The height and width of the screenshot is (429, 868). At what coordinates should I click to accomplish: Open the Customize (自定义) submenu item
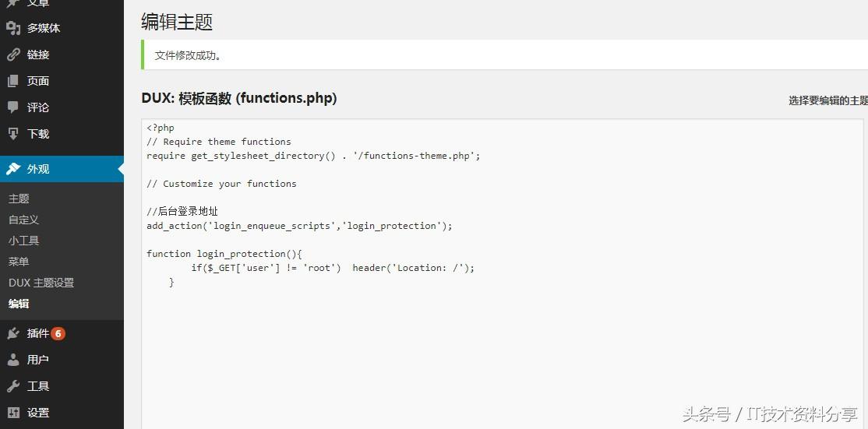coord(23,220)
